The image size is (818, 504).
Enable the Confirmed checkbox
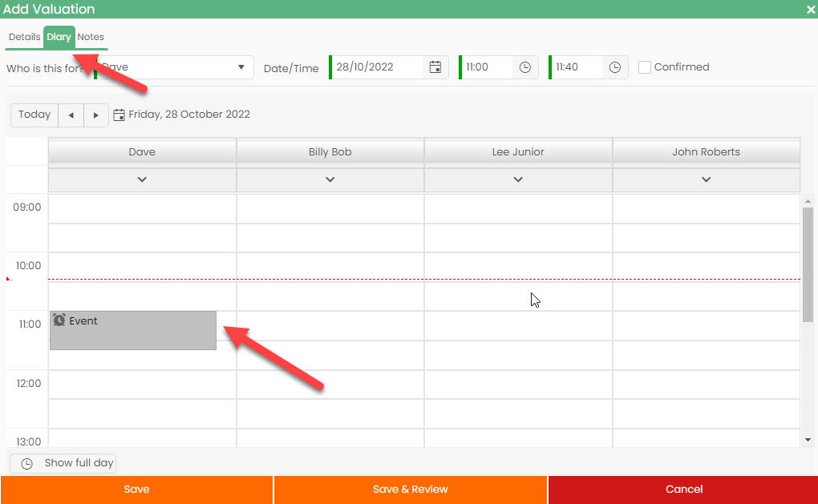pyautogui.click(x=645, y=67)
